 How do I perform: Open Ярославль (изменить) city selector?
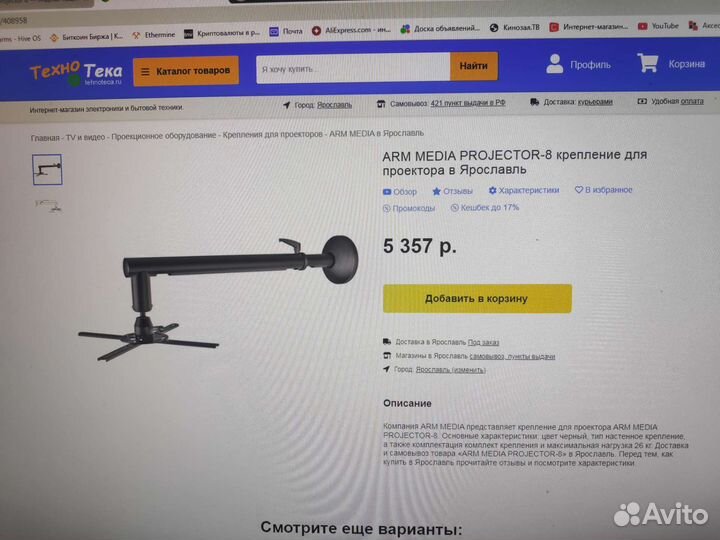pos(450,370)
